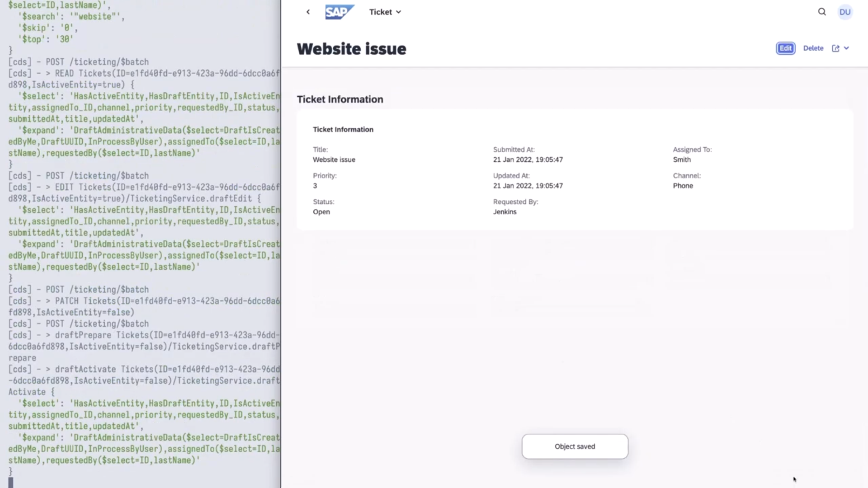This screenshot has height=488, width=868.
Task: Click the assigned user Smith value
Action: (x=681, y=160)
